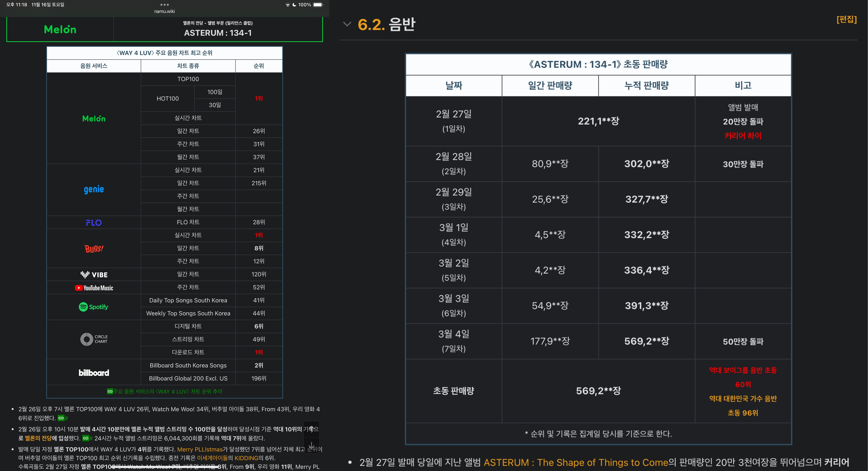Screen dimensions: 868x471
Task: Click link icon after '6위로 진입했다.'
Action: click(x=61, y=418)
